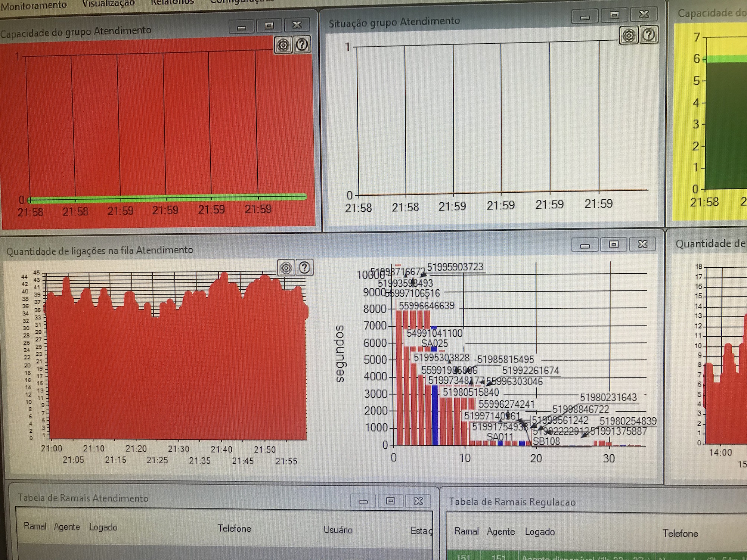Maximize the Quantidade de ligações na fila window
The image size is (747, 560).
tap(613, 245)
